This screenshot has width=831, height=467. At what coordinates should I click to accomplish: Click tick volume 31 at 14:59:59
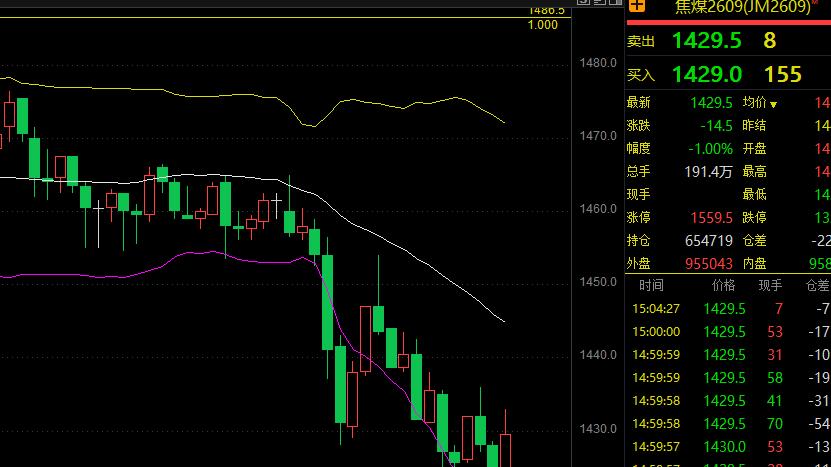tap(775, 355)
